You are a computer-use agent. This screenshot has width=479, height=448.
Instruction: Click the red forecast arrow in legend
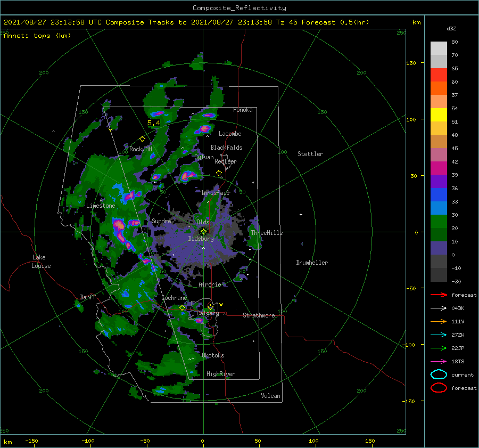click(x=439, y=295)
